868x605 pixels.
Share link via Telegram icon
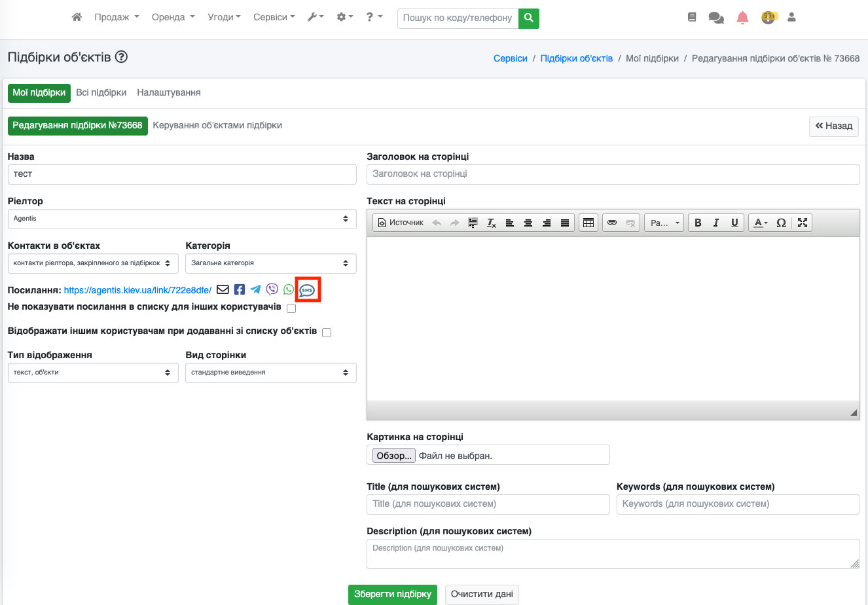(255, 289)
